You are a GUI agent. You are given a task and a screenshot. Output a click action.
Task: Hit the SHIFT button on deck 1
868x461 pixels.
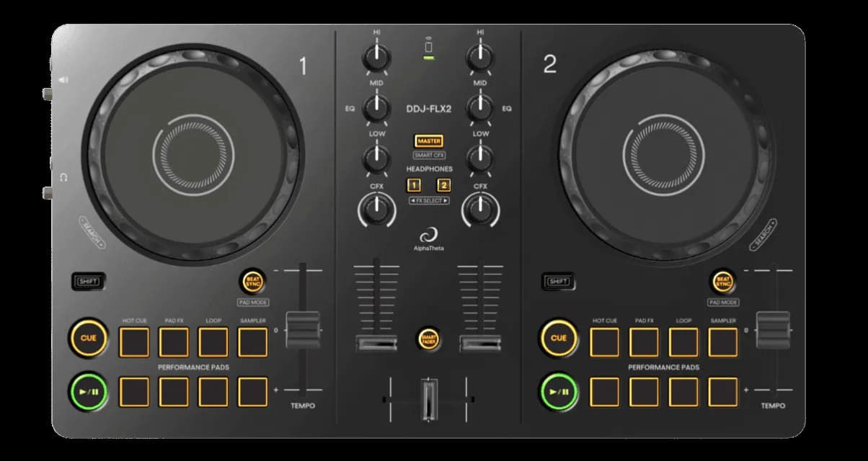coord(89,281)
